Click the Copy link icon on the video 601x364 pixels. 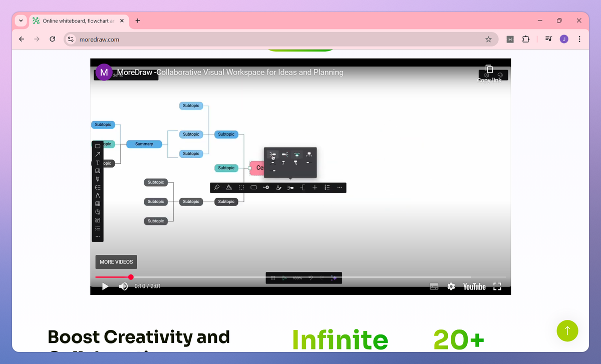(489, 70)
